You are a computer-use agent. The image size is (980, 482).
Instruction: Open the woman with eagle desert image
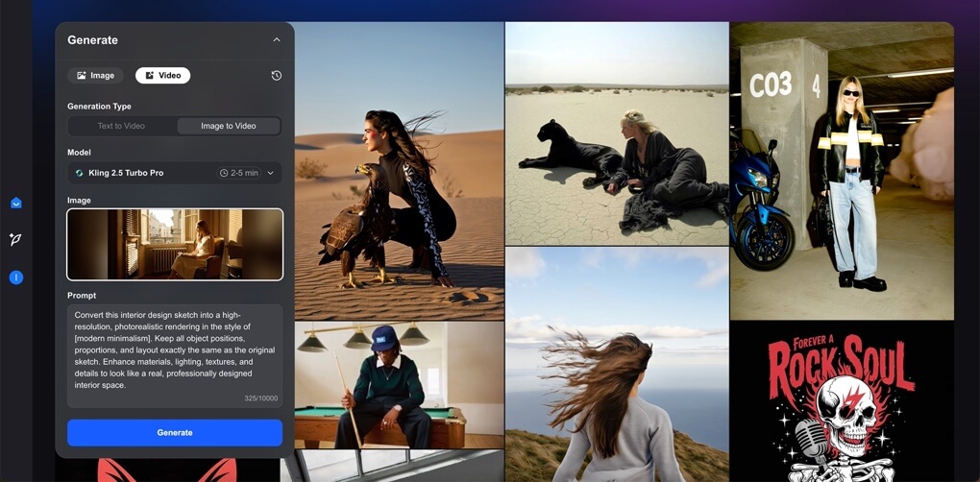coord(399,173)
